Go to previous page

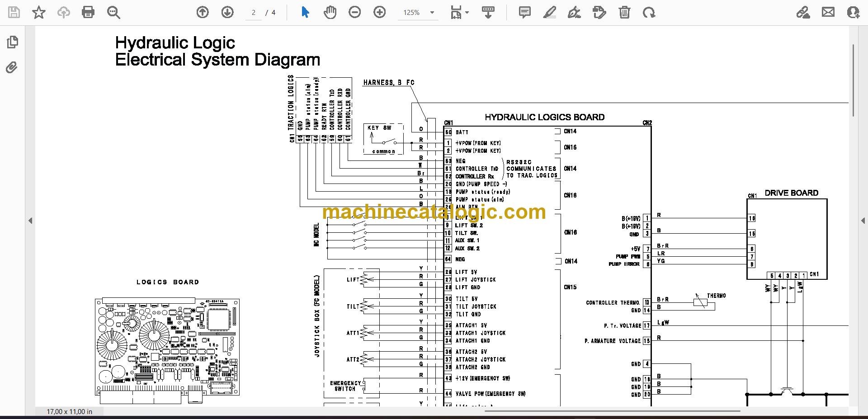203,13
